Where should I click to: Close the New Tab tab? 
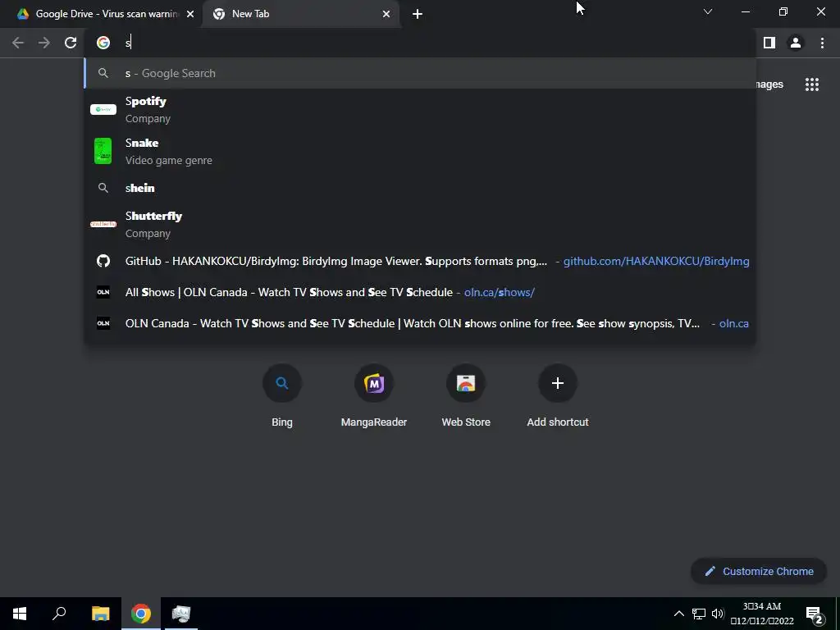[386, 14]
